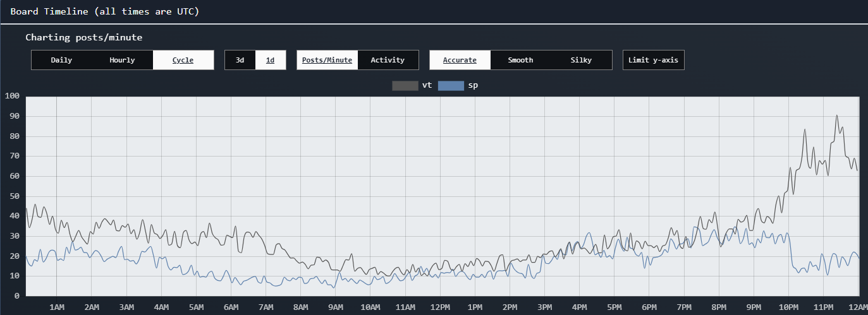Click the 6AM x-axis label
Screen dimensions: 868x315
231,307
